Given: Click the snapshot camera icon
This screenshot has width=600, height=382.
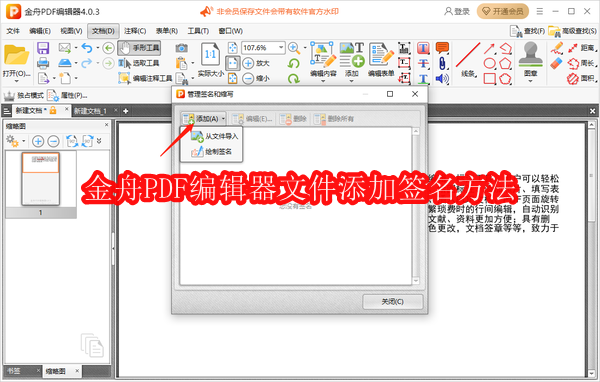Looking at the screenshot, I should (181, 48).
